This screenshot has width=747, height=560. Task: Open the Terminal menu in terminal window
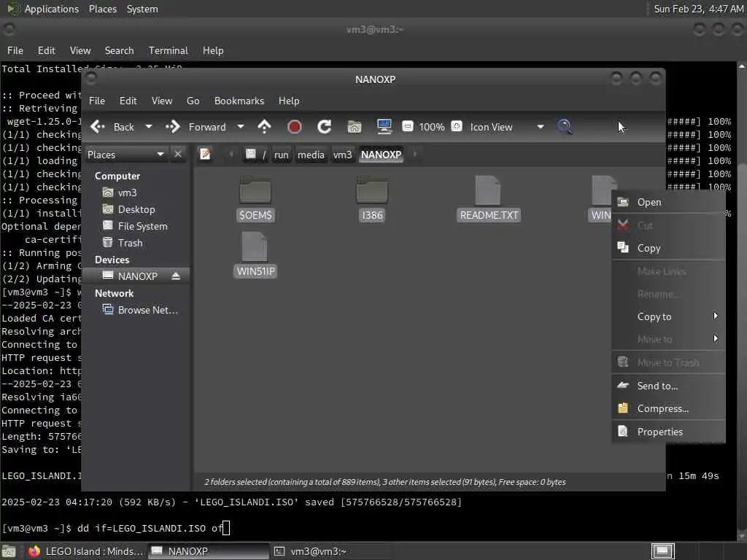pyautogui.click(x=169, y=50)
